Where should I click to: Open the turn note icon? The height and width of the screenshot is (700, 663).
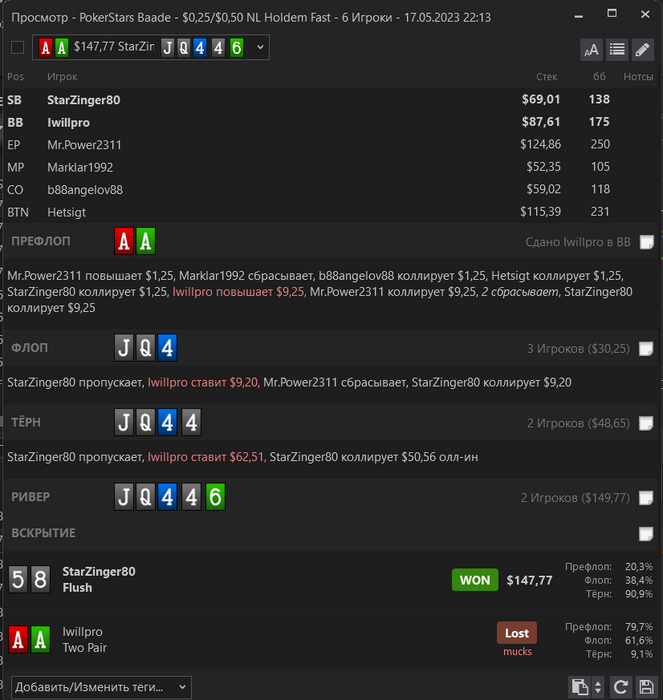pos(646,423)
